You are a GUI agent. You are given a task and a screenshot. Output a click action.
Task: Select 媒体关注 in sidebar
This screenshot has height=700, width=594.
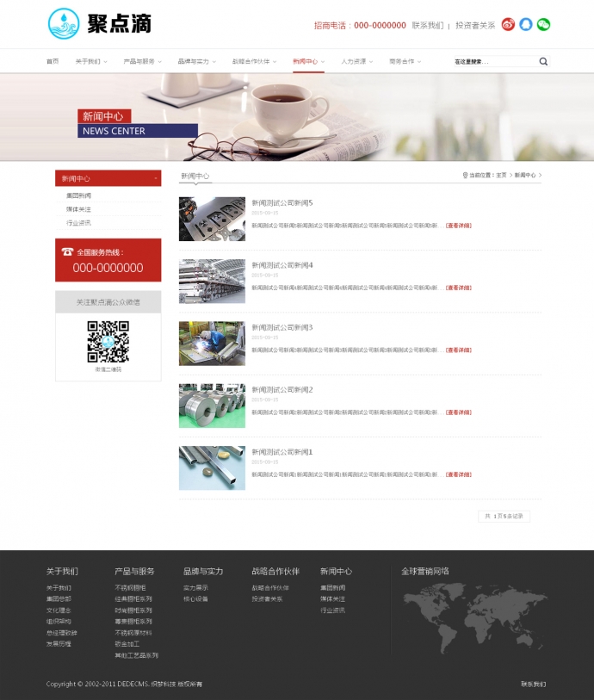(x=78, y=209)
